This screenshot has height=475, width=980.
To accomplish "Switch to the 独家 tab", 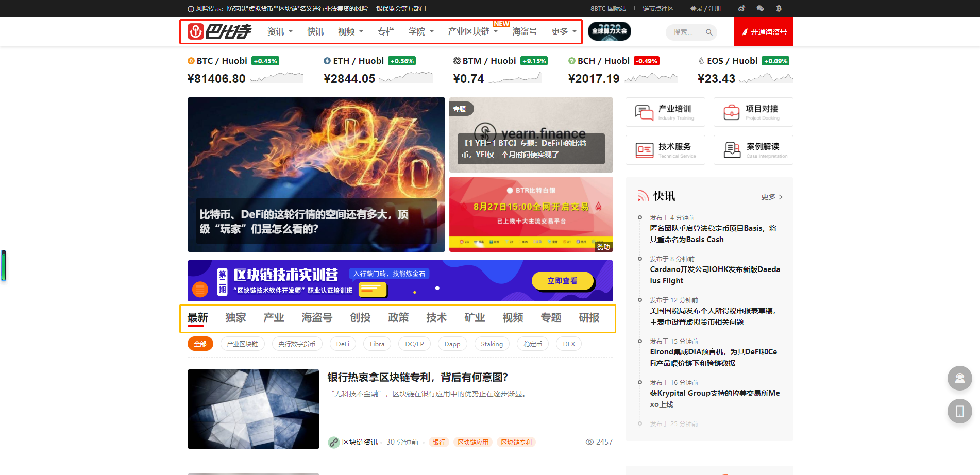I will [x=235, y=317].
